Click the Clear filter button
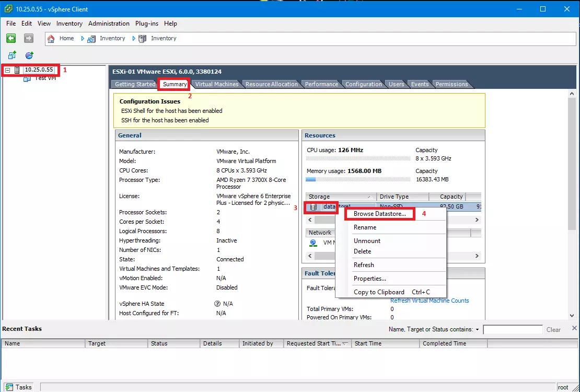The height and width of the screenshot is (392, 580). (553, 329)
